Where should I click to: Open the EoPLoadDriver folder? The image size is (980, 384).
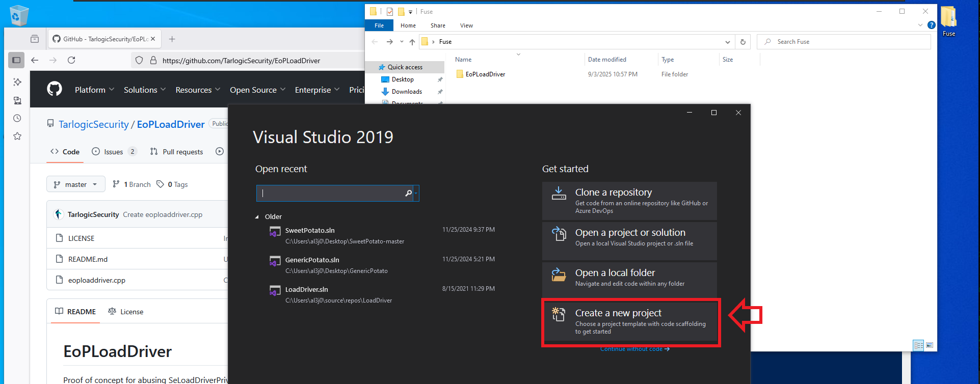485,74
